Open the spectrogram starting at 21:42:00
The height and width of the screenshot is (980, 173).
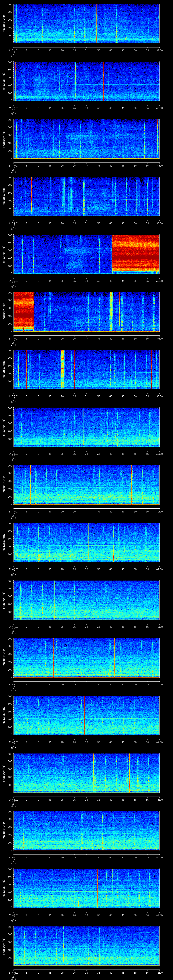pos(86,658)
